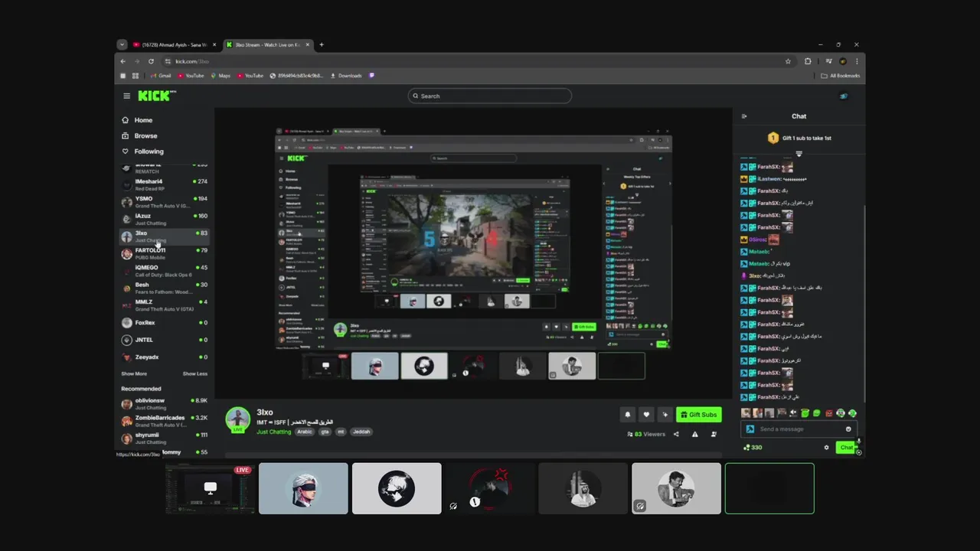Select black and white smoking avatar tile

coord(397,488)
